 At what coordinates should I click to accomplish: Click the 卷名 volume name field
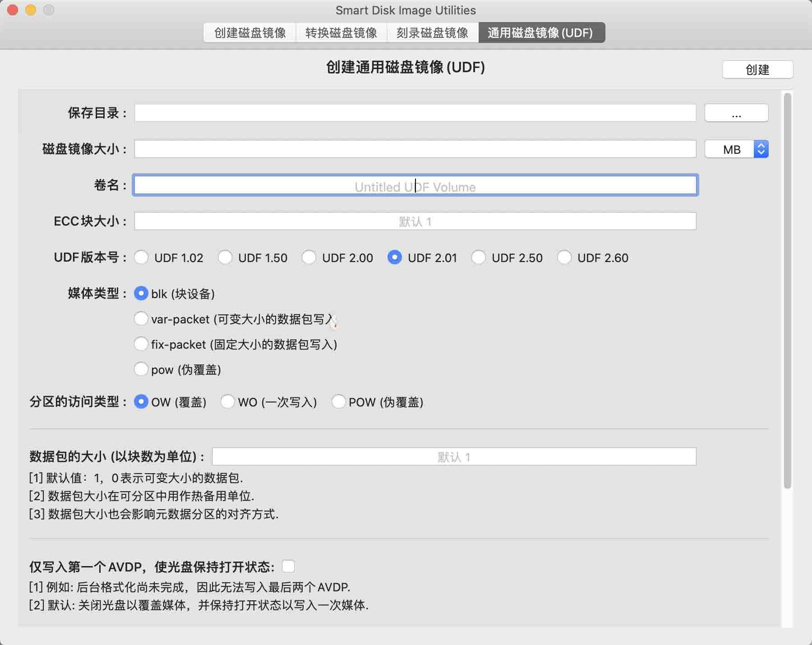tap(415, 185)
